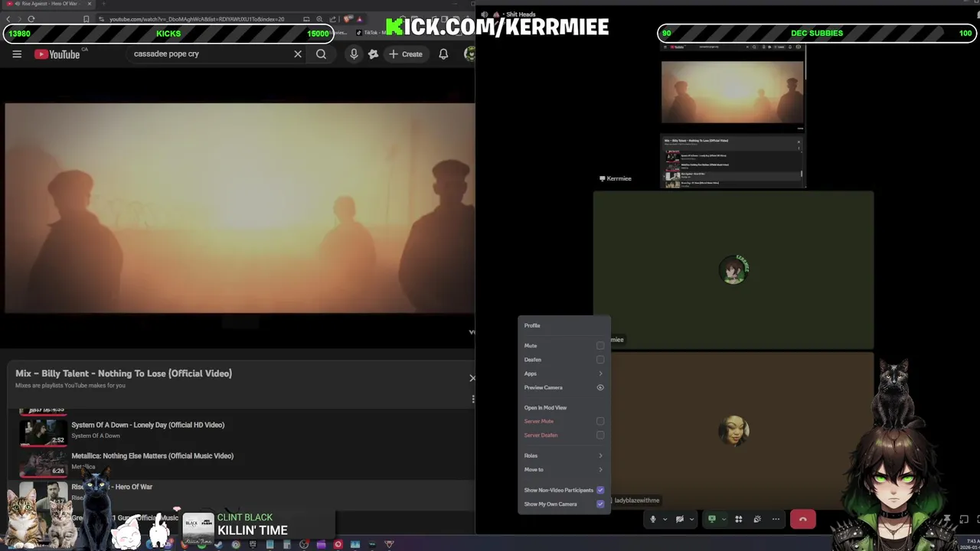The image size is (980, 551).
Task: Click the browser address bar URL
Action: [197, 19]
